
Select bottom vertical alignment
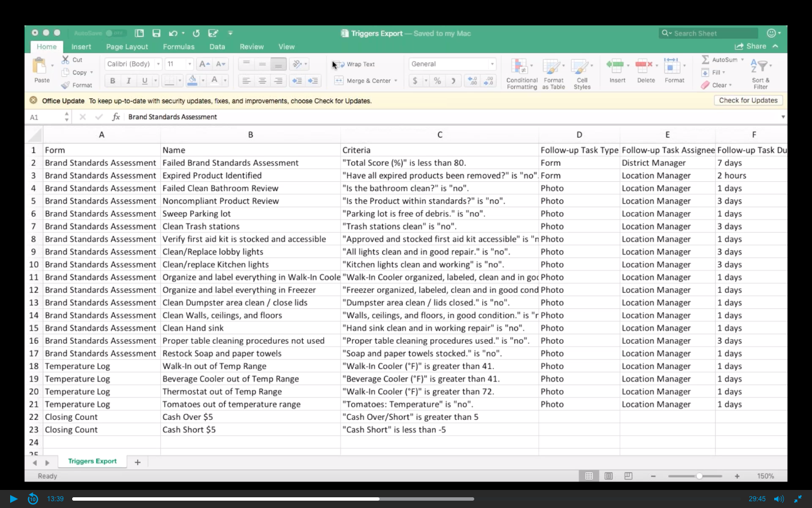pos(278,64)
